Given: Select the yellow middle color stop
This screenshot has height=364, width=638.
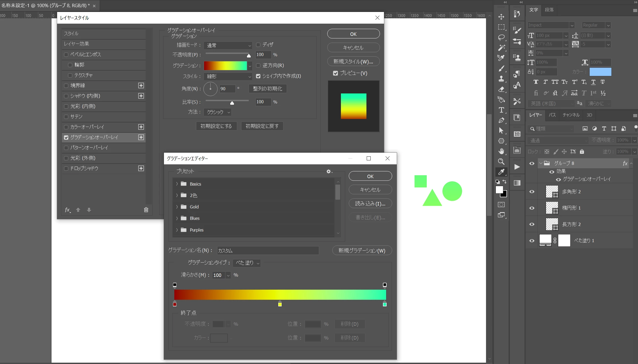Looking at the screenshot, I should tap(280, 304).
